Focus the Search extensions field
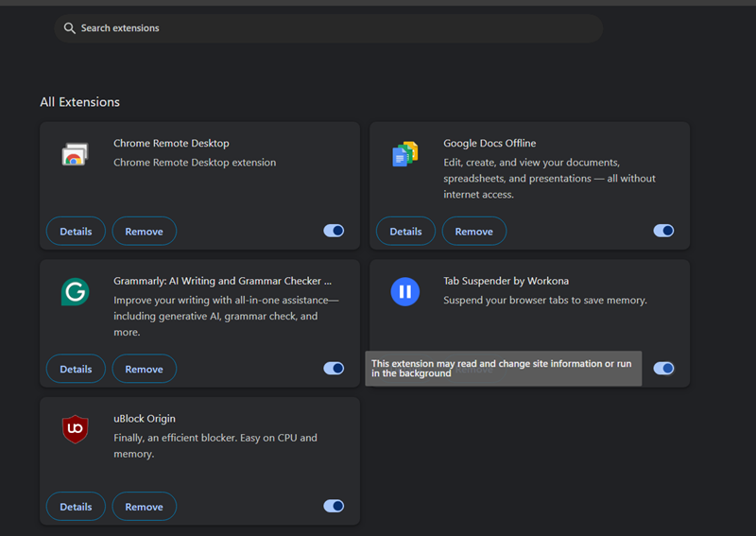 click(x=328, y=28)
